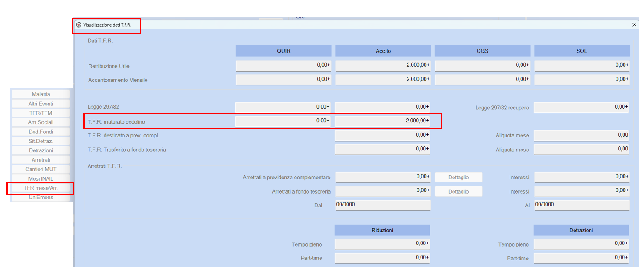The height and width of the screenshot is (275, 644).
Task: Select the Retribuzione Utile Acc.to value
Action: point(383,65)
